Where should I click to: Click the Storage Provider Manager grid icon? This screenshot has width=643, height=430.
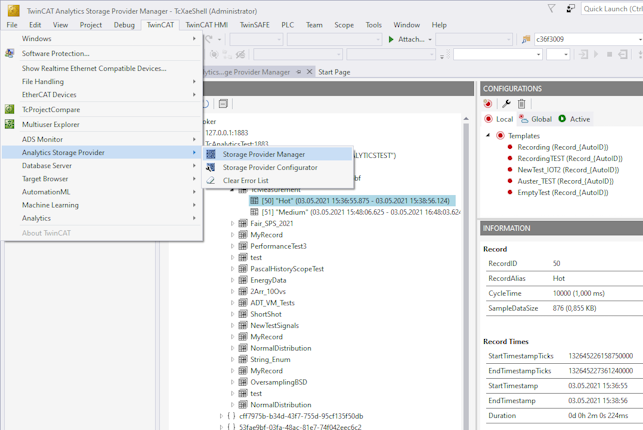211,154
